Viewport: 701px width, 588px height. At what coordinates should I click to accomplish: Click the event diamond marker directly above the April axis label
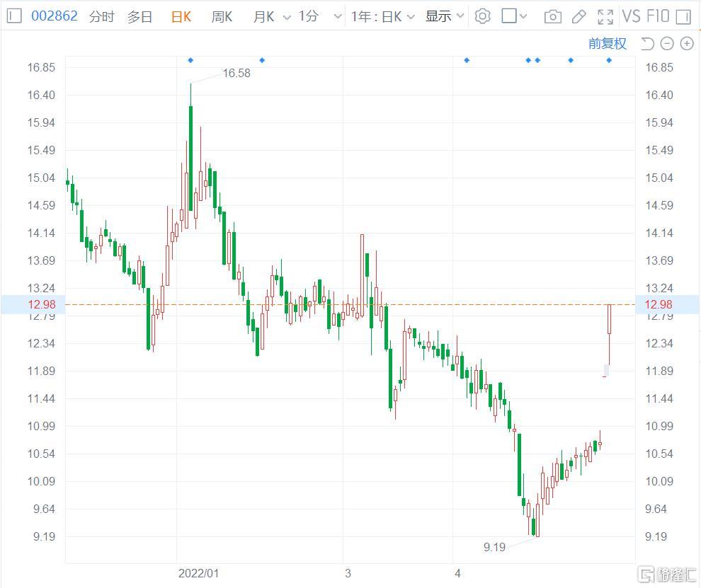pyautogui.click(x=467, y=60)
